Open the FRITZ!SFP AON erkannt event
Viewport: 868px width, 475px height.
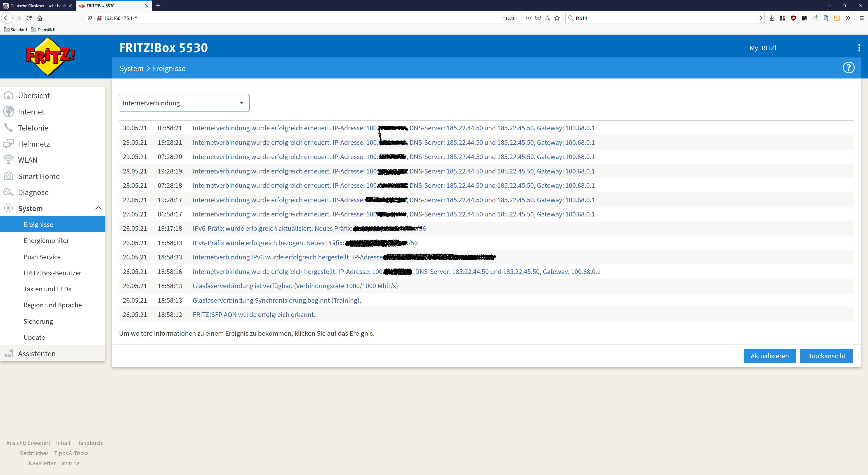(486, 315)
